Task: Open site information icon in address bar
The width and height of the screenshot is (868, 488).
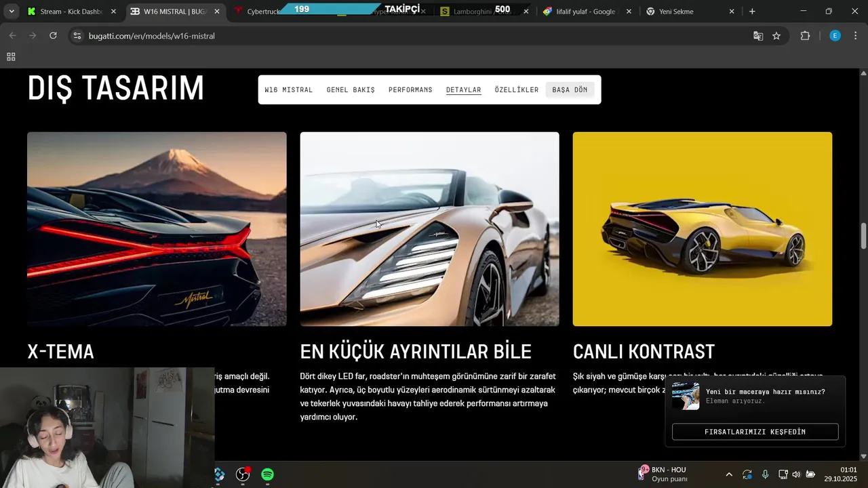Action: 77,36
